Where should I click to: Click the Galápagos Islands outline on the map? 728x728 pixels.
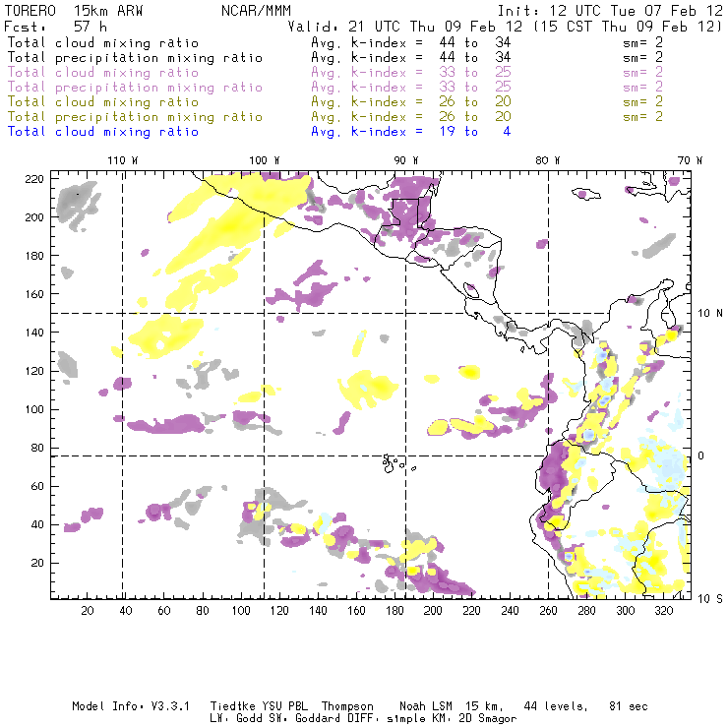point(397,463)
